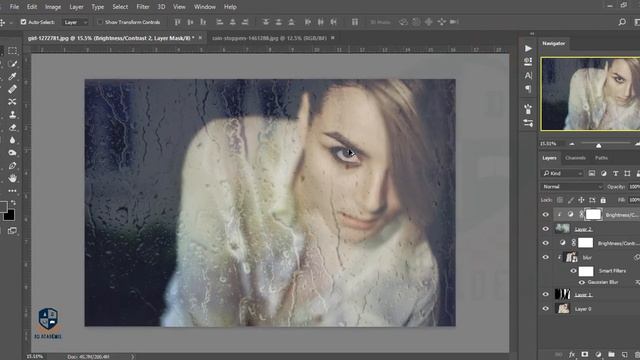Lock transparent pixels icon
640x360 pixels.
[560, 200]
